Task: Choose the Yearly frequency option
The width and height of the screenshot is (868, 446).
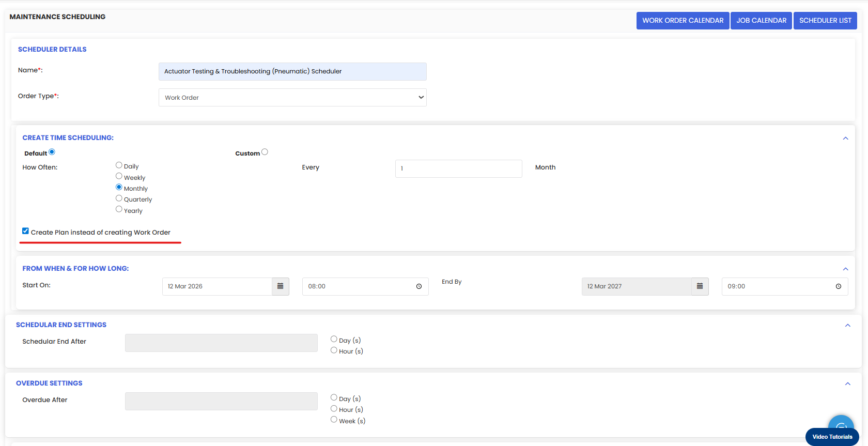Action: [119, 209]
